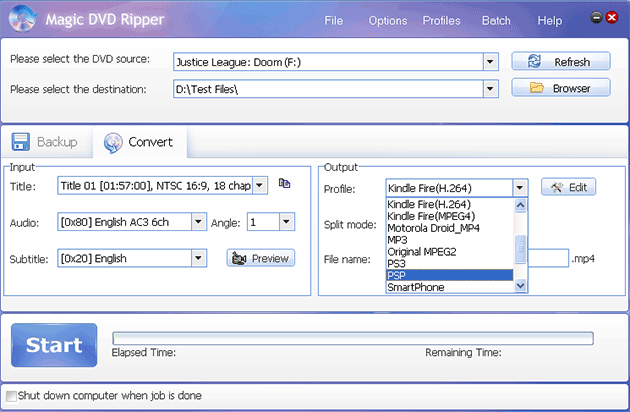Minimize the Magic DVD Ripper window
This screenshot has width=630, height=412.
pyautogui.click(x=596, y=17)
